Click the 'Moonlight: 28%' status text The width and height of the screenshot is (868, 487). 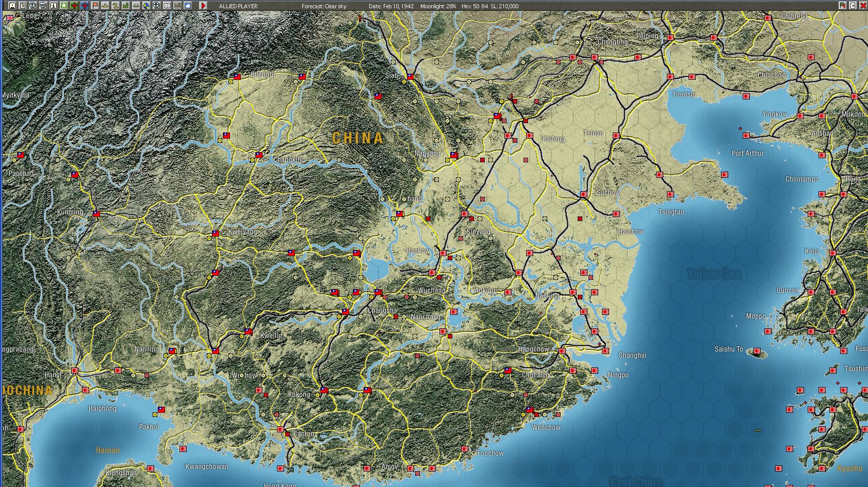point(438,6)
